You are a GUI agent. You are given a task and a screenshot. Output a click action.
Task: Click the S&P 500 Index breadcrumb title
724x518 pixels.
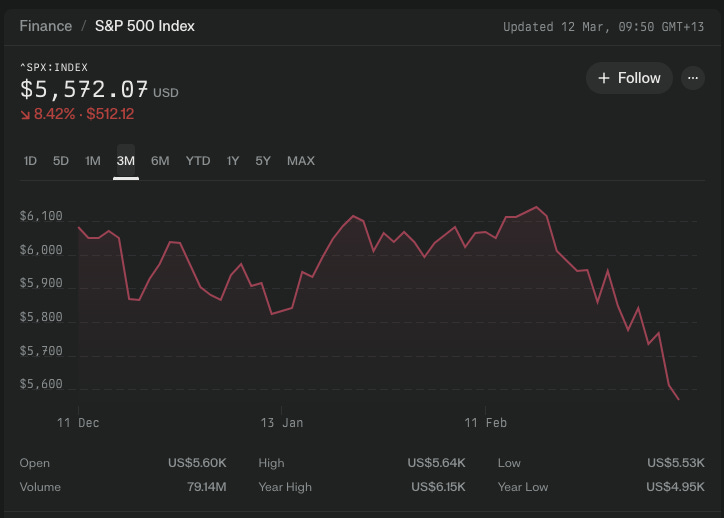[x=145, y=26]
